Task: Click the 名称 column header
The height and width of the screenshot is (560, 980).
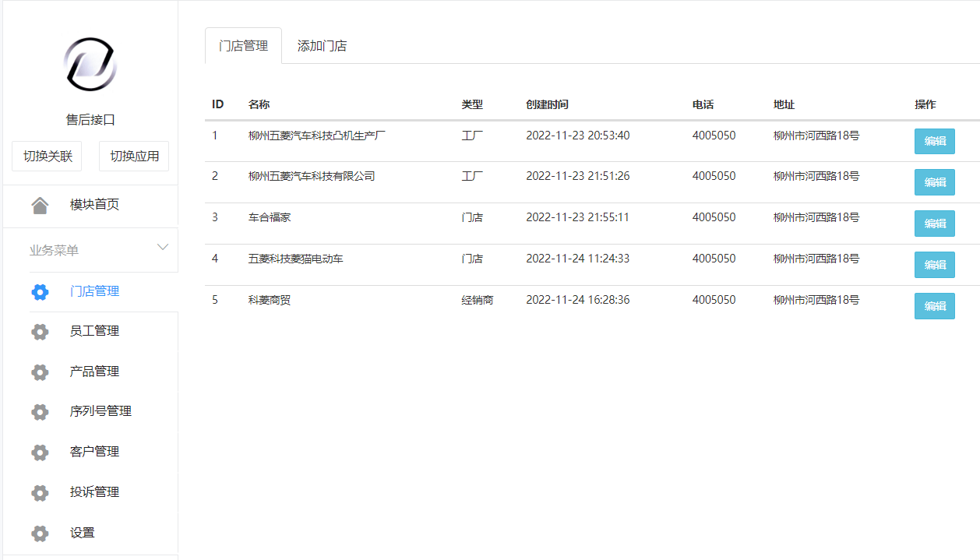Action: coord(259,104)
